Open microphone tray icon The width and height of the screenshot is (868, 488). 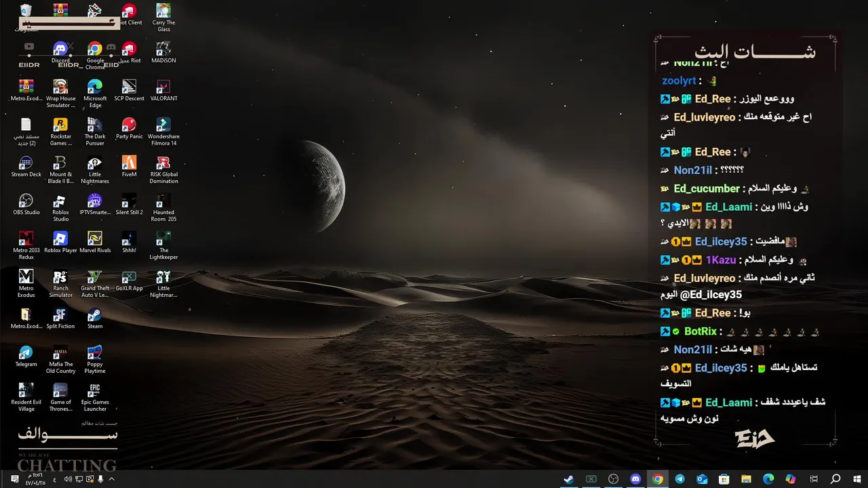(x=101, y=479)
